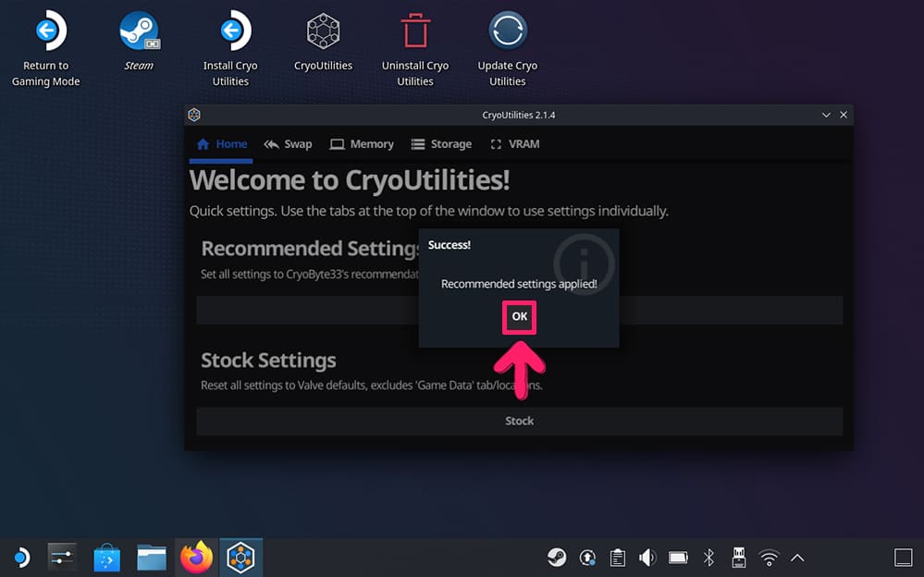Open the volume tray icon
Image resolution: width=924 pixels, height=577 pixels.
[647, 558]
